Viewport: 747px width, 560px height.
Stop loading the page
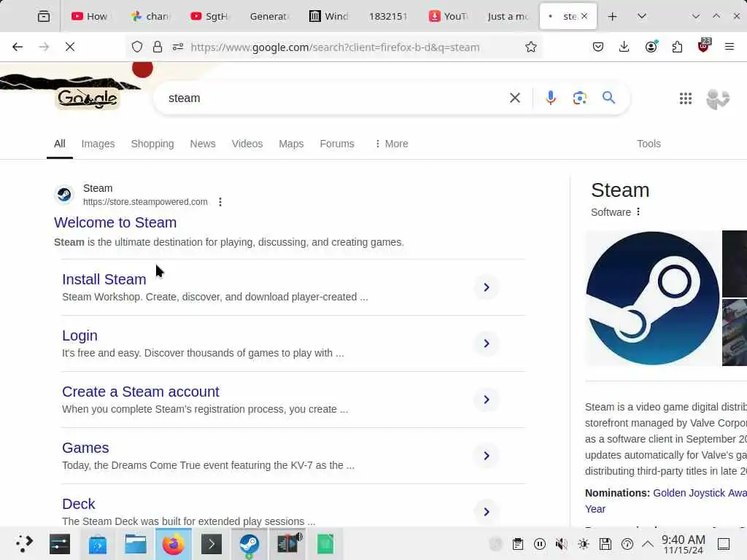70,47
